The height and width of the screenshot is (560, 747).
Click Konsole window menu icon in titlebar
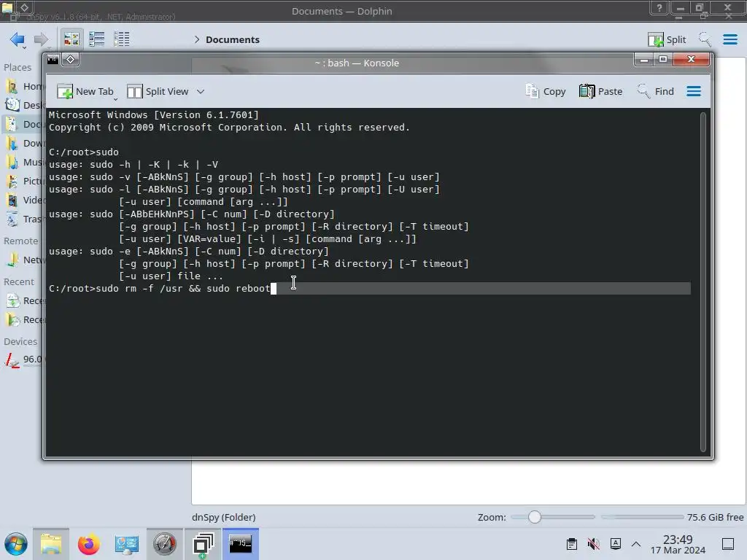[53, 60]
